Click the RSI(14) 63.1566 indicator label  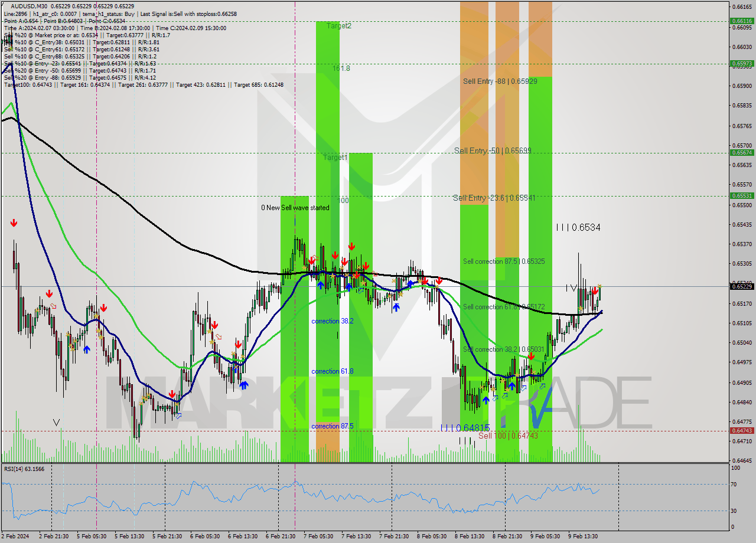click(24, 469)
